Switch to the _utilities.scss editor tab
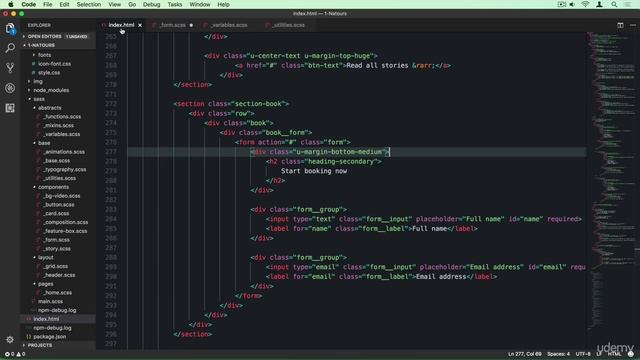The image size is (640, 360). point(289,25)
